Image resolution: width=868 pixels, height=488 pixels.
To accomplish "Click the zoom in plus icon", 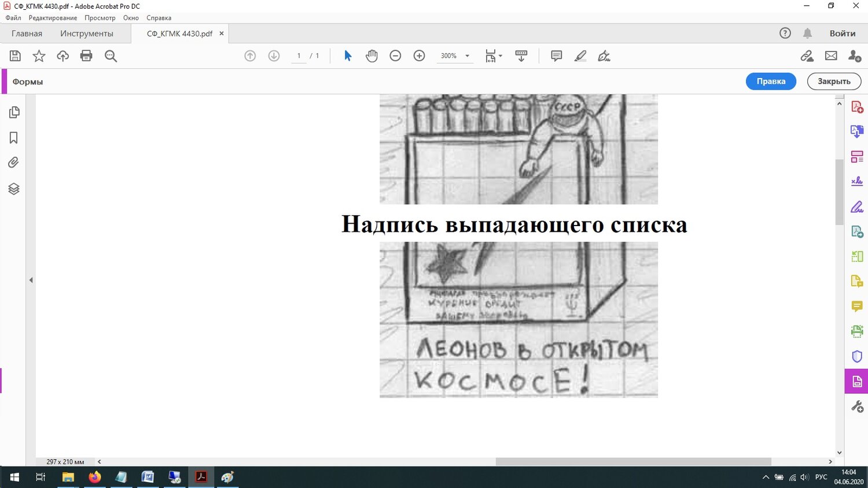I will click(x=420, y=56).
